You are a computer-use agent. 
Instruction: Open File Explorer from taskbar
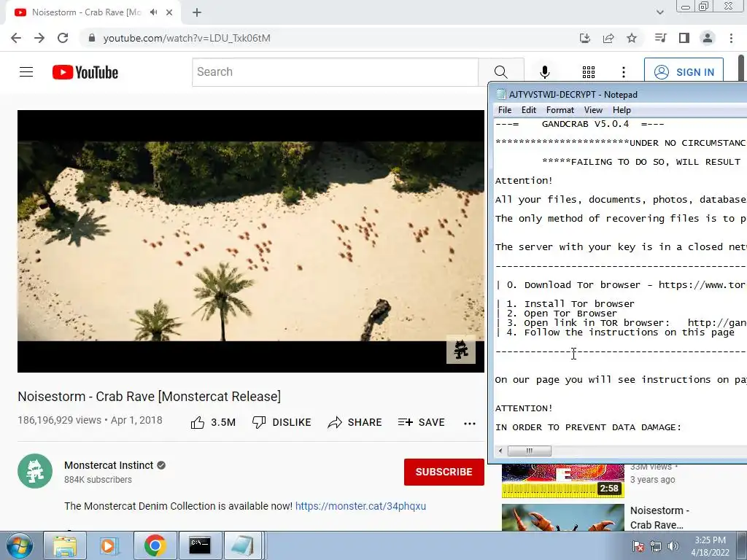(x=65, y=545)
